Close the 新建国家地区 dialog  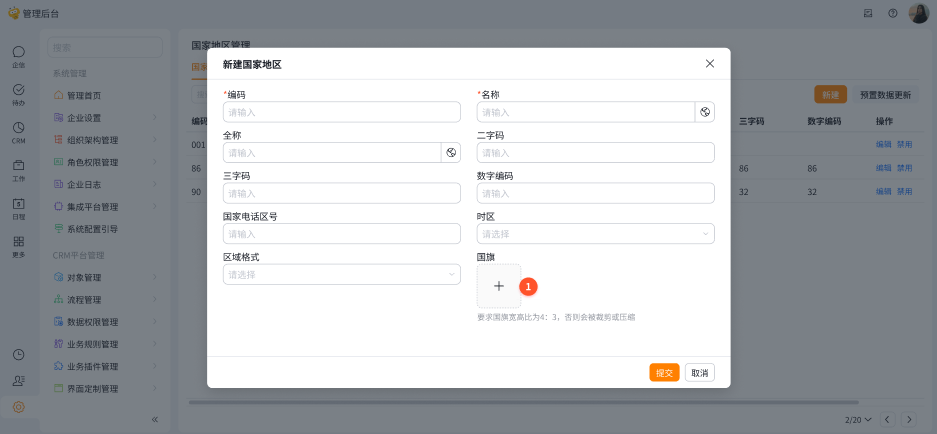click(x=710, y=63)
